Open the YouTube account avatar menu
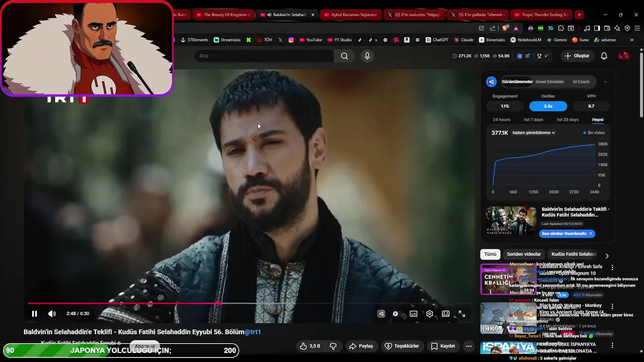644x362 pixels. [x=623, y=56]
